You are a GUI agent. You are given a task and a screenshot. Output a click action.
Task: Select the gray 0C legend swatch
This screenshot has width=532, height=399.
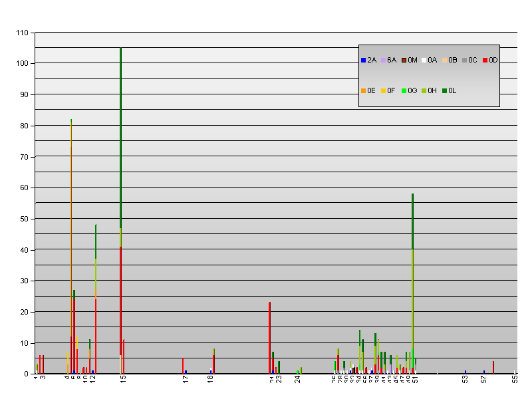[465, 61]
